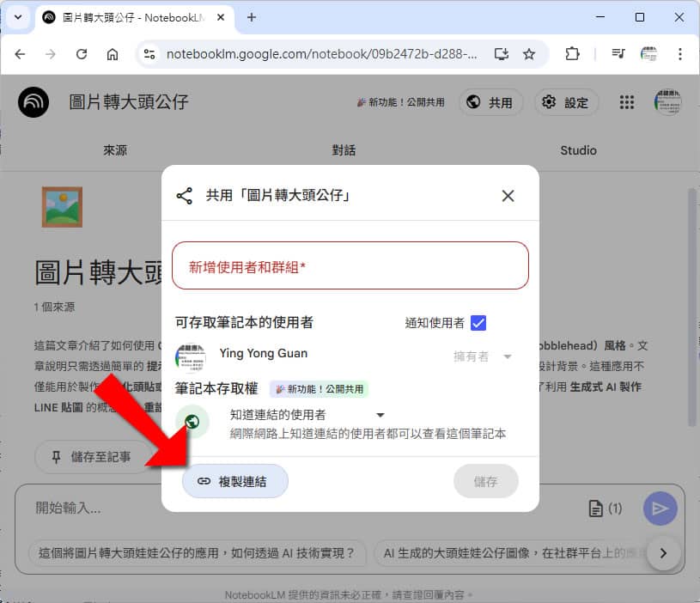Click the description under link access option

[368, 434]
